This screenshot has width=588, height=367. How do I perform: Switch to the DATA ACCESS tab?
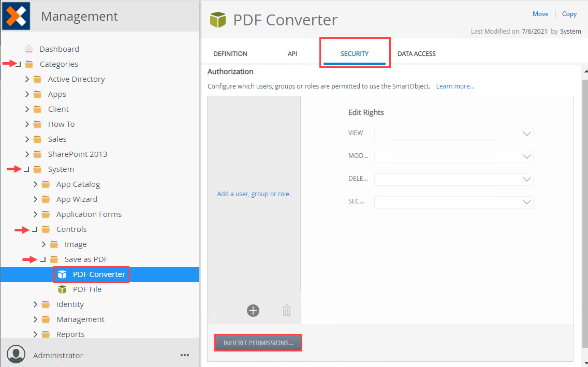click(417, 54)
